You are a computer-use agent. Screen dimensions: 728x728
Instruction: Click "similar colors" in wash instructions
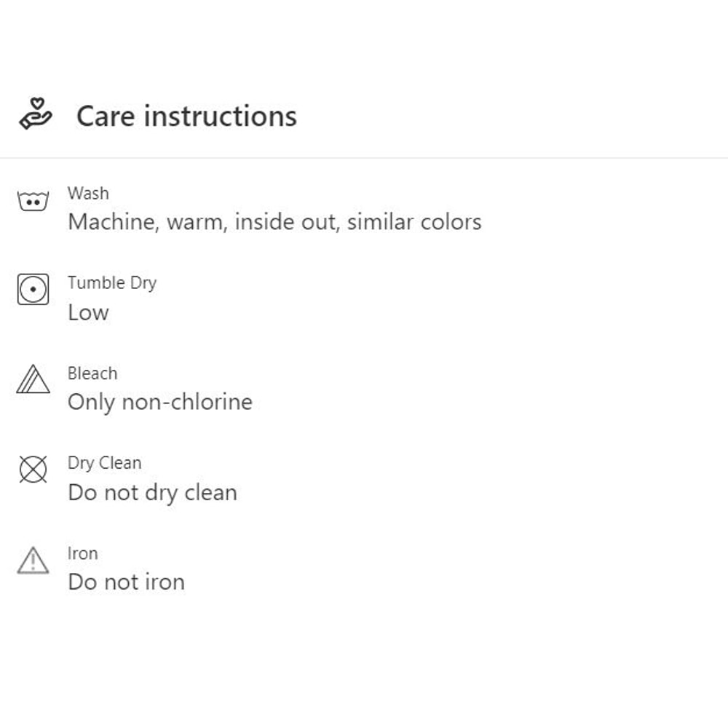pyautogui.click(x=414, y=222)
